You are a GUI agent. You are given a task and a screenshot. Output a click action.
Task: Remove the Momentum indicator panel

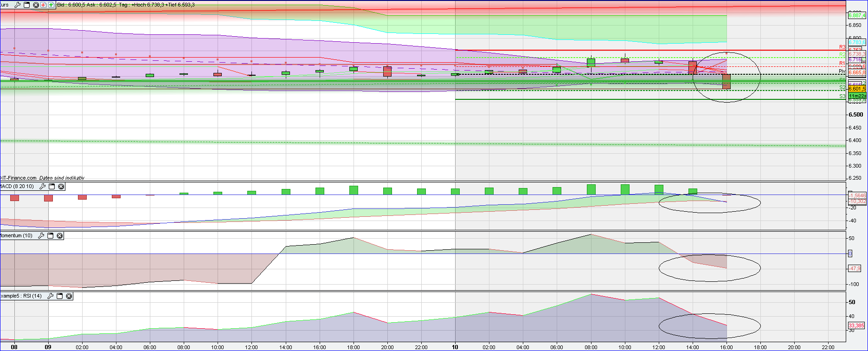(60, 235)
